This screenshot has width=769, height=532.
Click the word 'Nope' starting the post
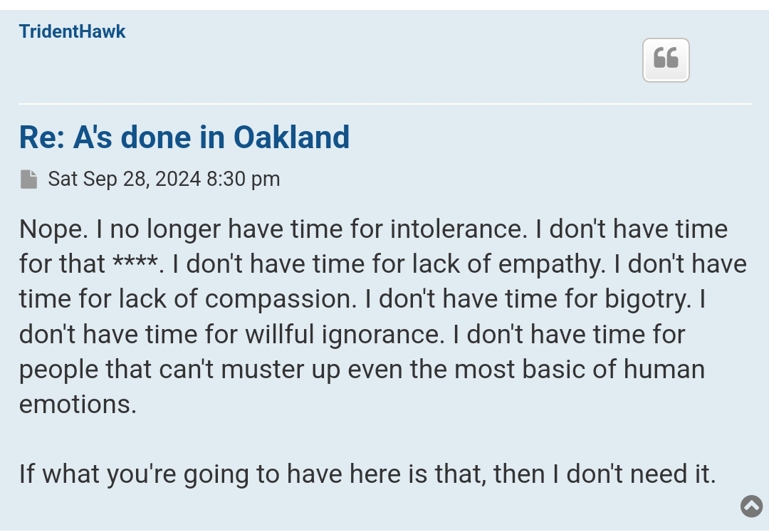pyautogui.click(x=51, y=229)
